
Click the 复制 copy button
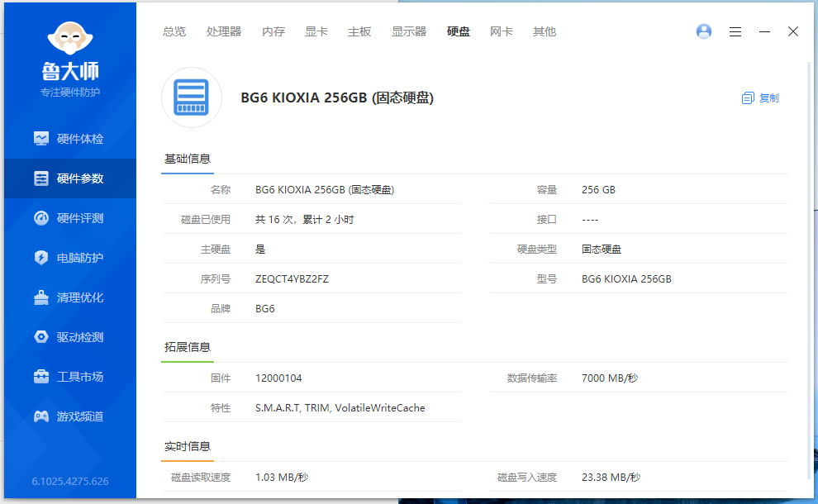[x=760, y=97]
